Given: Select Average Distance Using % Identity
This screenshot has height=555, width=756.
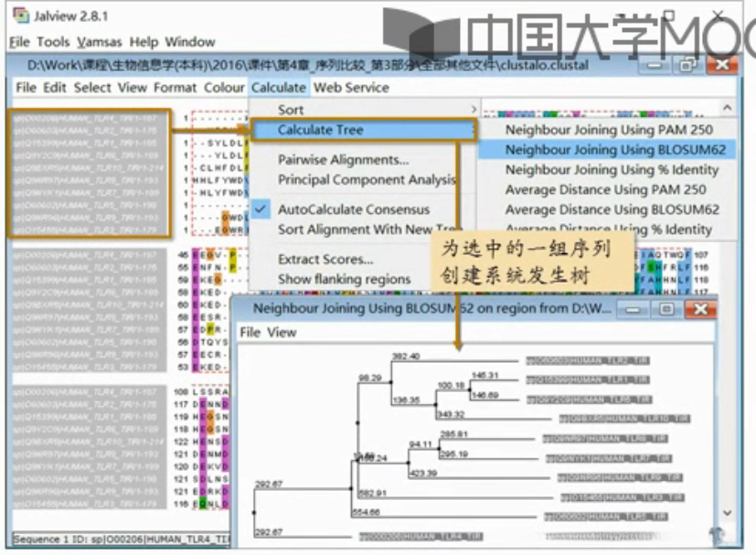Looking at the screenshot, I should click(609, 229).
